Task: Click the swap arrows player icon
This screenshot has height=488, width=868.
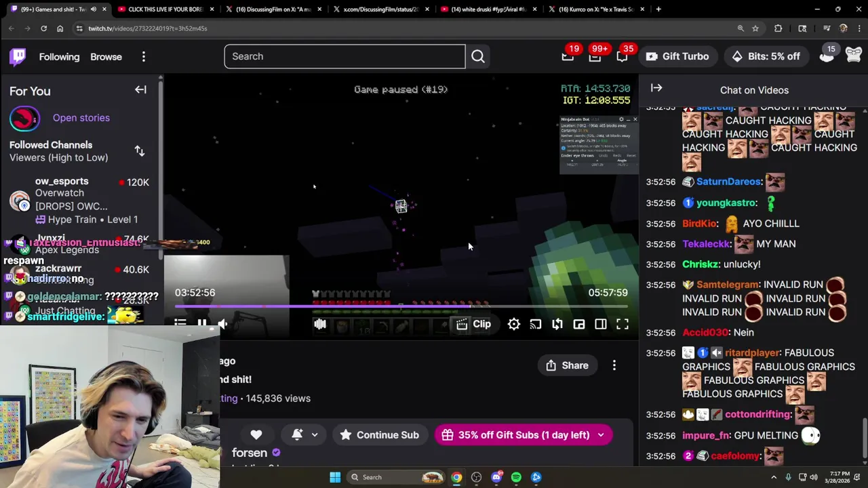Action: click(x=557, y=324)
